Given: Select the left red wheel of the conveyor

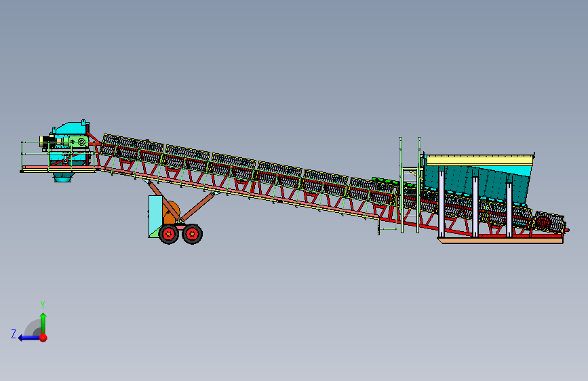Looking at the screenshot, I should coord(169,234).
